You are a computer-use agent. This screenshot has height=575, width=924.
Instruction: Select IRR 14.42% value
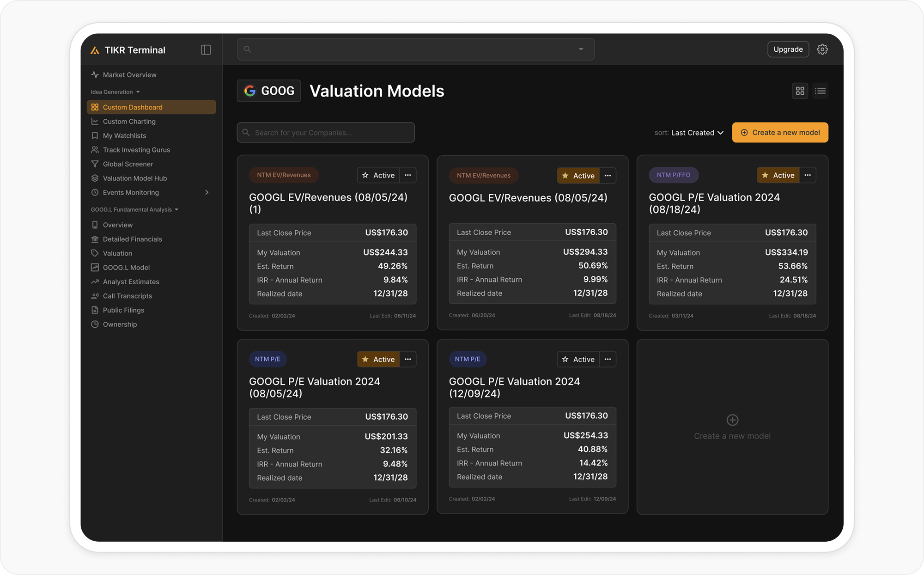[594, 463]
